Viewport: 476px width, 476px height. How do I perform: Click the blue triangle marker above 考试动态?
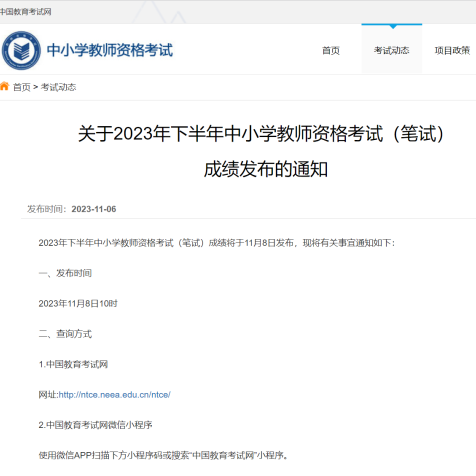[393, 26]
